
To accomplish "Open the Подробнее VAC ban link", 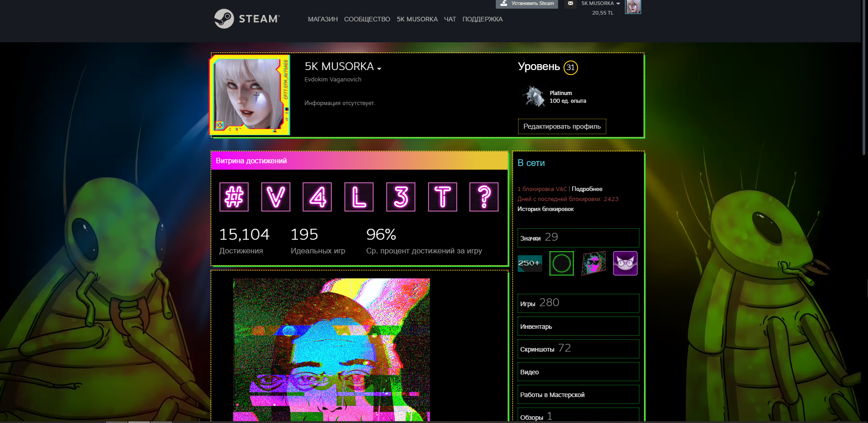I will (587, 189).
